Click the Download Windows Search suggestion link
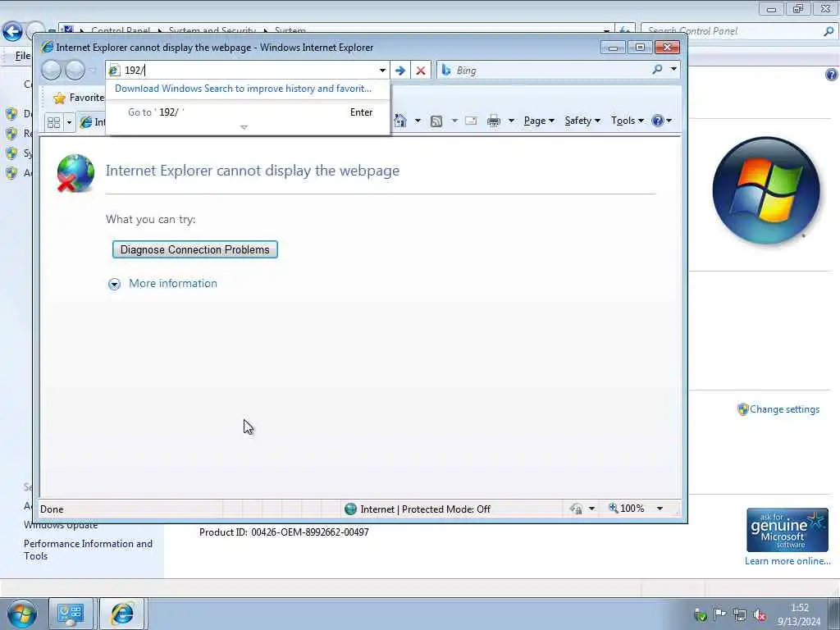The image size is (840, 630). pyautogui.click(x=243, y=89)
